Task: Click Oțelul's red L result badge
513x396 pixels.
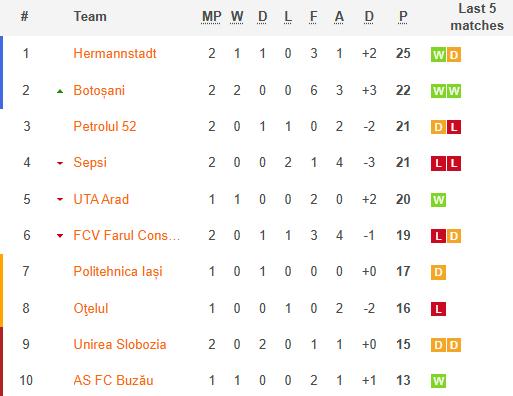Action: pyautogui.click(x=438, y=309)
